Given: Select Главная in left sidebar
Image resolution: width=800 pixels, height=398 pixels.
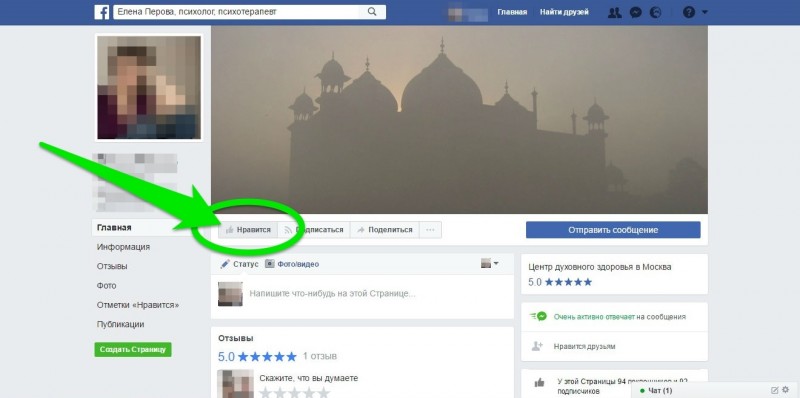Looking at the screenshot, I should [x=114, y=228].
